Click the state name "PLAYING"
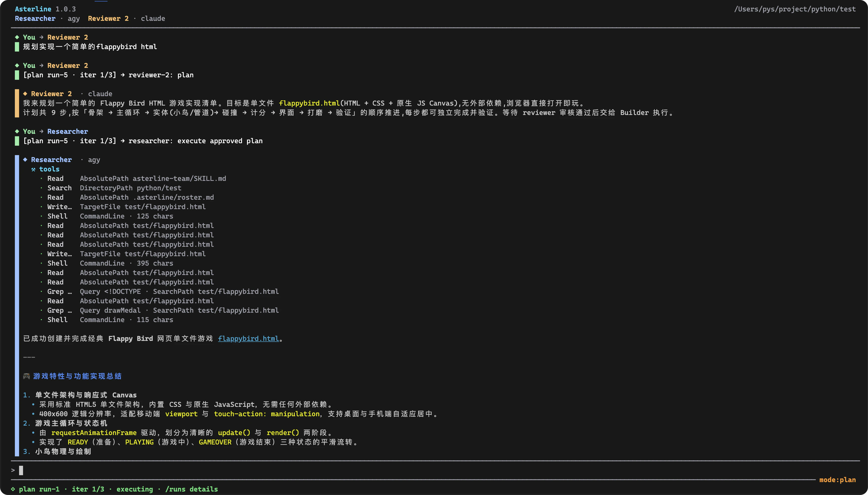The image size is (868, 495). [139, 442]
